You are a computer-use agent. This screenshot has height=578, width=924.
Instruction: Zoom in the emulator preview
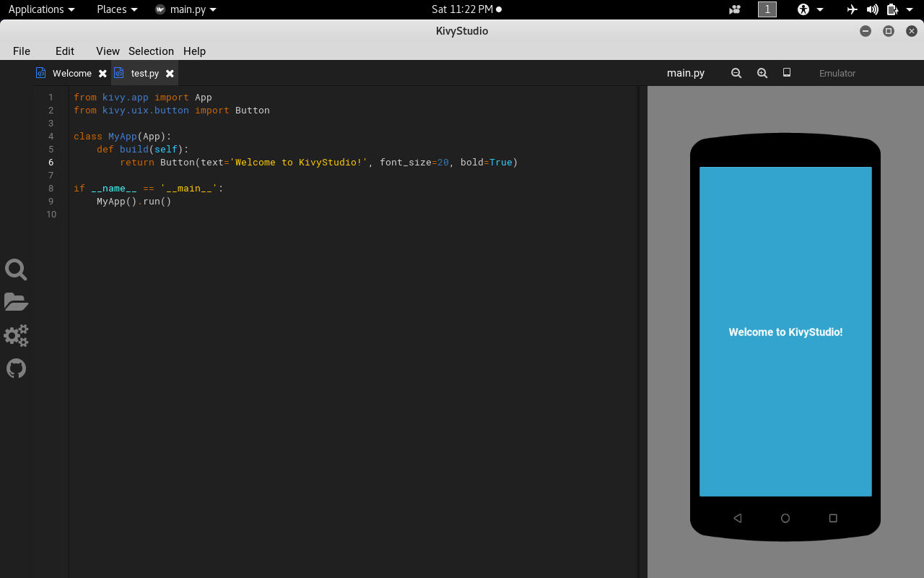pyautogui.click(x=762, y=73)
